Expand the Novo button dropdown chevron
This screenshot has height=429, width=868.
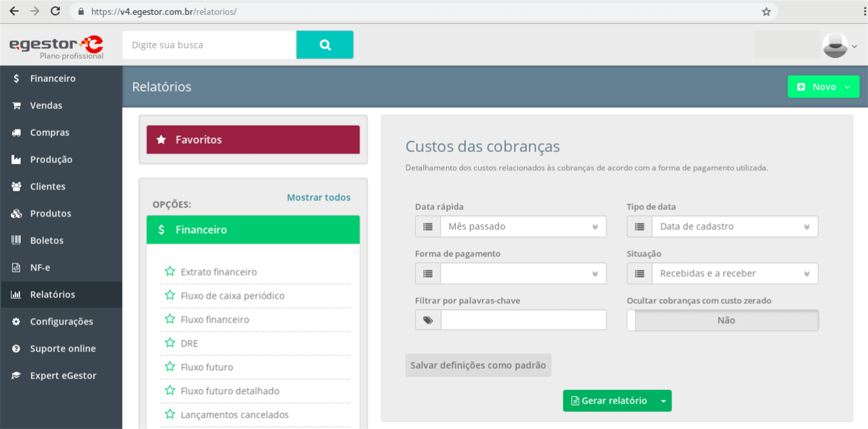847,87
